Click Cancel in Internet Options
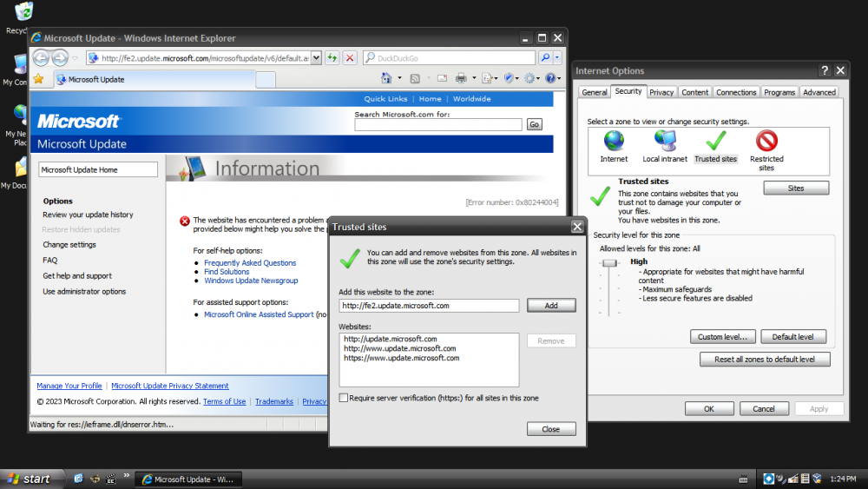The width and height of the screenshot is (868, 489). pos(763,409)
